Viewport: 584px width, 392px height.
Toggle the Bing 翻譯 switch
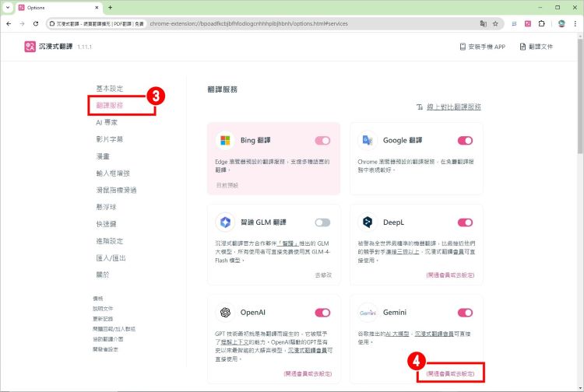tap(322, 141)
